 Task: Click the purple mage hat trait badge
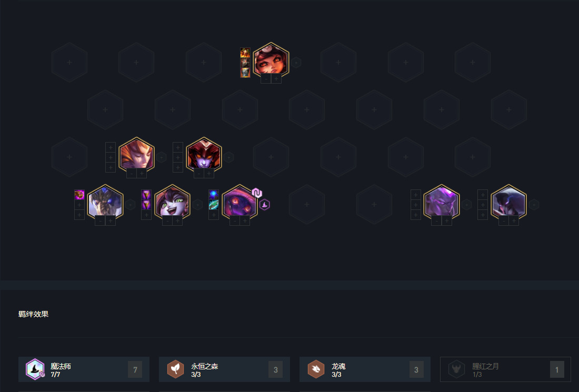[264, 205]
